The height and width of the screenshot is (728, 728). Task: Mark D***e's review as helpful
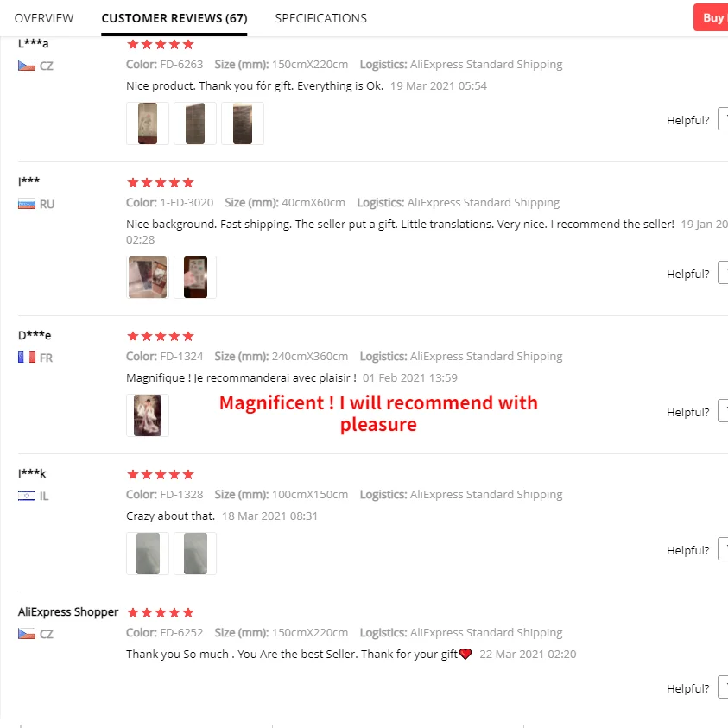(723, 412)
